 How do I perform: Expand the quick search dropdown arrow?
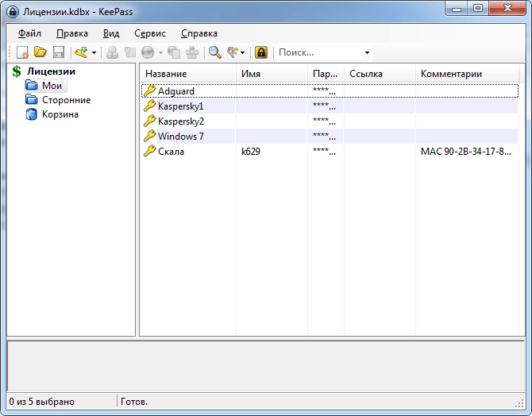pyautogui.click(x=367, y=53)
